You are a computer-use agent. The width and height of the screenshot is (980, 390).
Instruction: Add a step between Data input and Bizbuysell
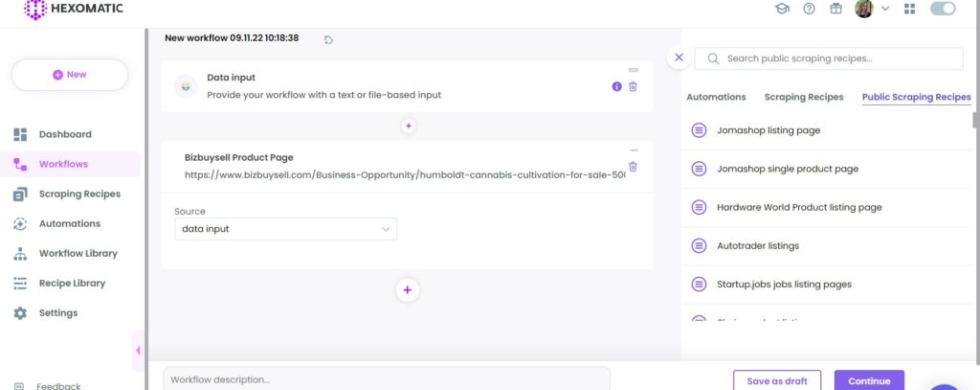408,126
